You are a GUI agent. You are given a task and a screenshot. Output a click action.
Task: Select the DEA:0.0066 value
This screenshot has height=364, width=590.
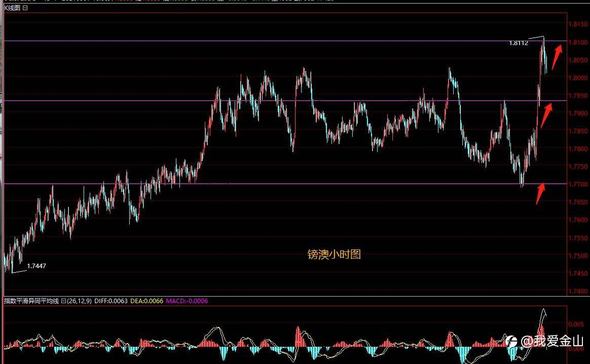[147, 301]
